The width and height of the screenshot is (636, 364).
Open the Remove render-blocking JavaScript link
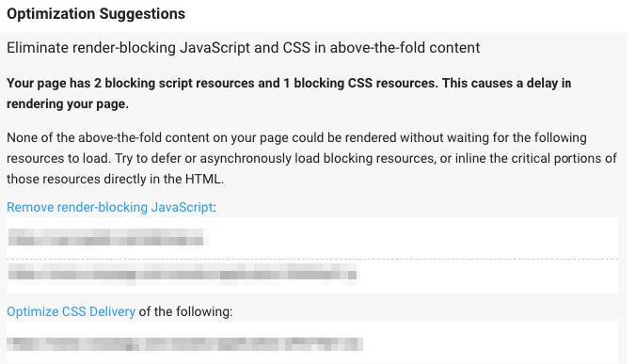(109, 207)
